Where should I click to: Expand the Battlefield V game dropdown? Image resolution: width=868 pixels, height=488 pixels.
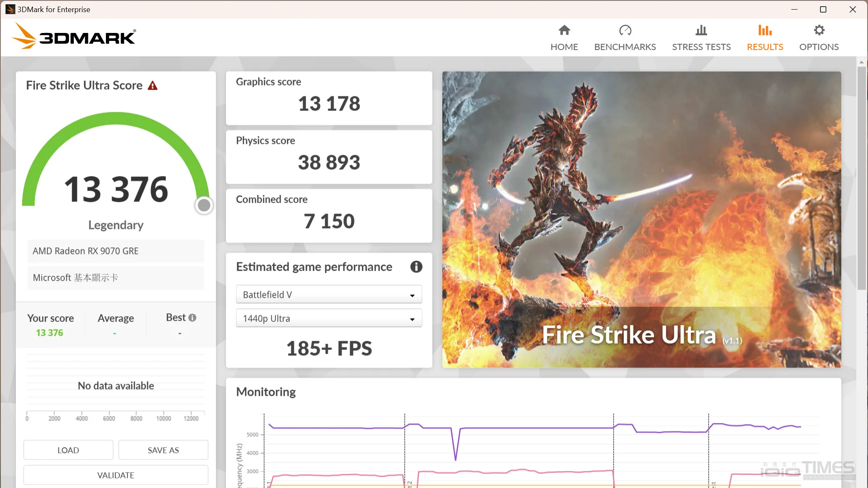(x=329, y=294)
